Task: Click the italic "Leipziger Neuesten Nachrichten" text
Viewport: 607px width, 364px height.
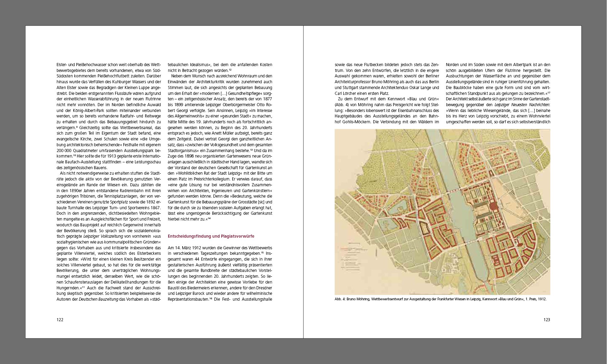Action: click(x=521, y=104)
